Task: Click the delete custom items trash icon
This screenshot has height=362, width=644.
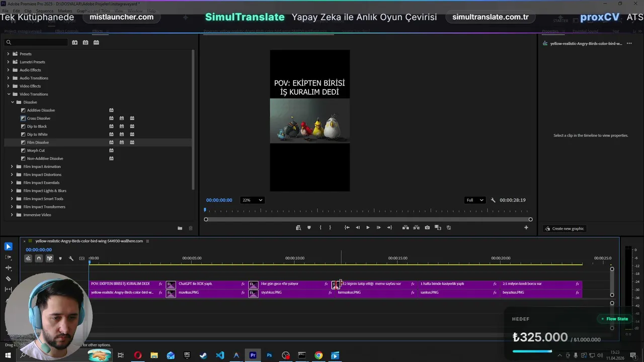Action: click(x=191, y=228)
